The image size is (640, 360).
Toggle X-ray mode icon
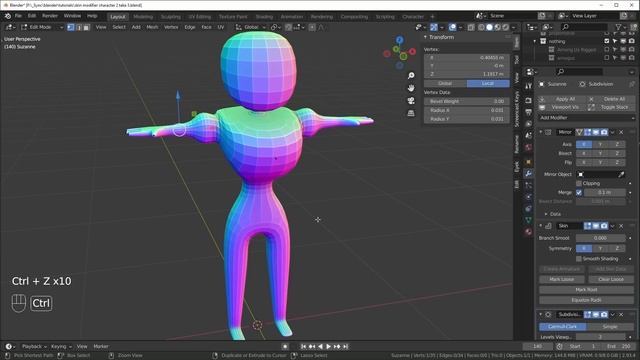471,27
